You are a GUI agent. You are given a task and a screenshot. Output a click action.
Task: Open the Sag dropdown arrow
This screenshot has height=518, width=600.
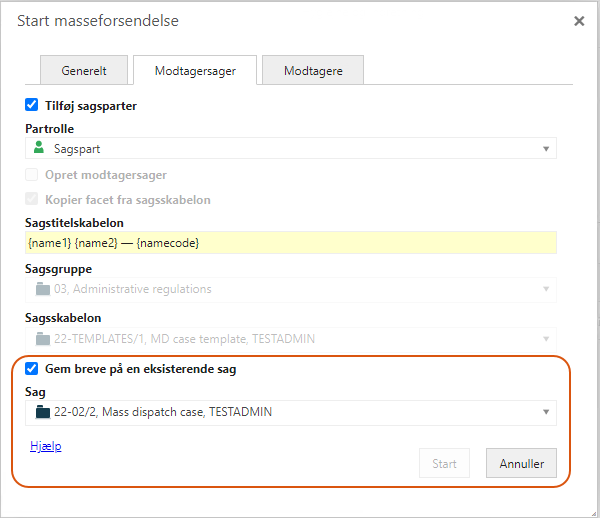tap(546, 412)
